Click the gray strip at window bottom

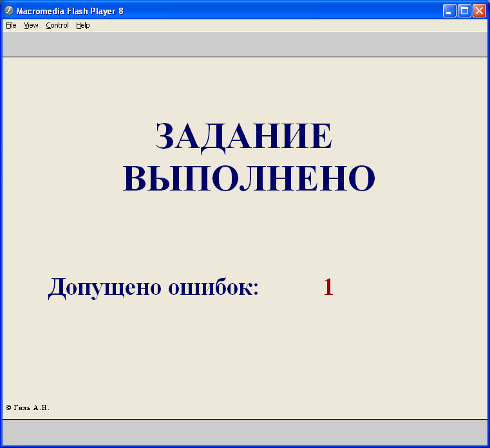[245, 433]
